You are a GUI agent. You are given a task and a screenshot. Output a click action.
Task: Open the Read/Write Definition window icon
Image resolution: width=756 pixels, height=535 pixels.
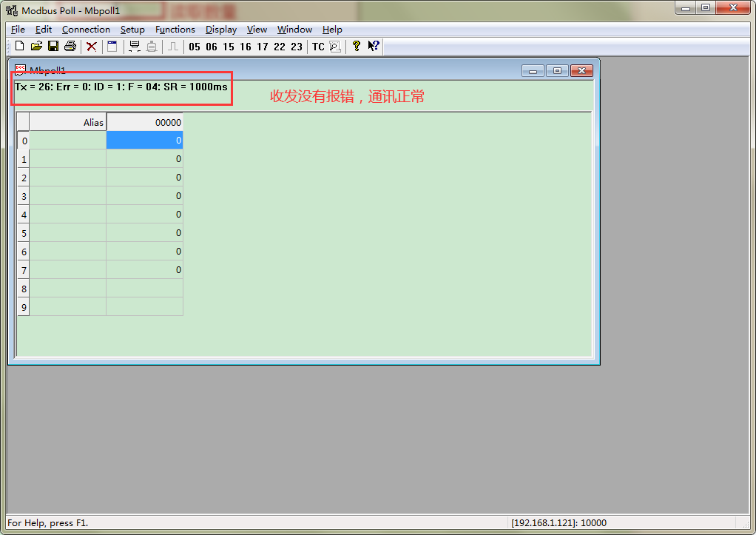coord(112,46)
